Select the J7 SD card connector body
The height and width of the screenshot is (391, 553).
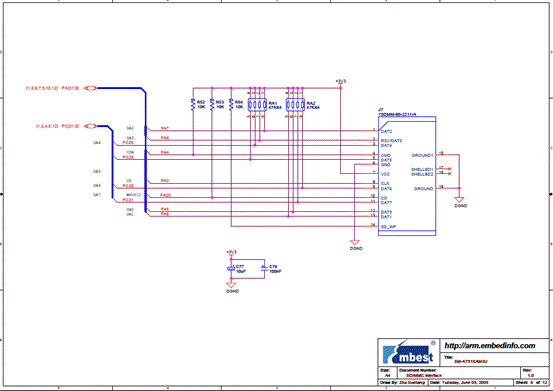(x=407, y=176)
